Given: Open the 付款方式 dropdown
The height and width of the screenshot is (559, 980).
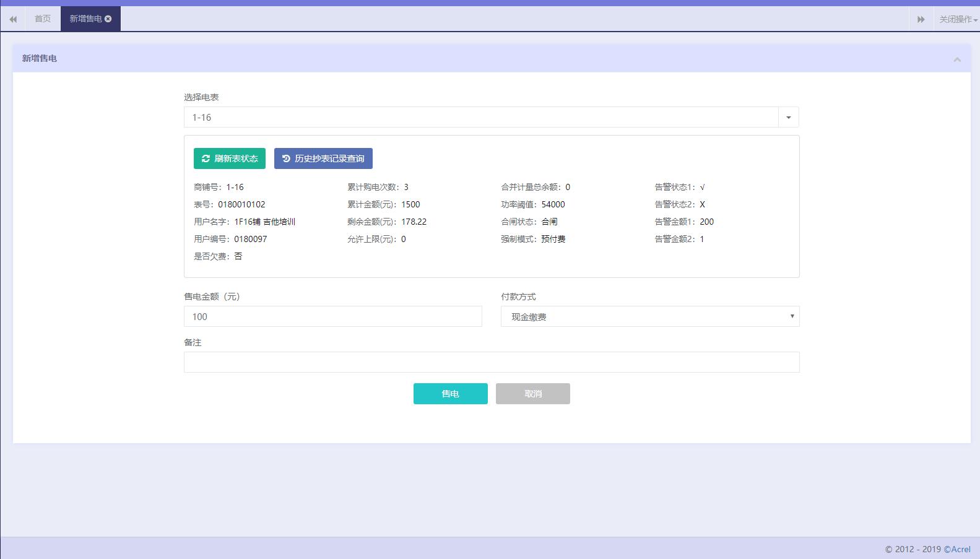Looking at the screenshot, I should click(x=650, y=316).
